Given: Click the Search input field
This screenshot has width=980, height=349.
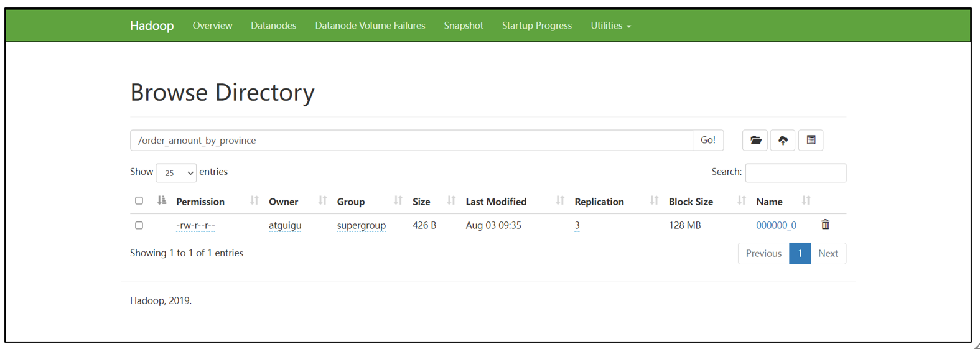Looking at the screenshot, I should point(795,173).
